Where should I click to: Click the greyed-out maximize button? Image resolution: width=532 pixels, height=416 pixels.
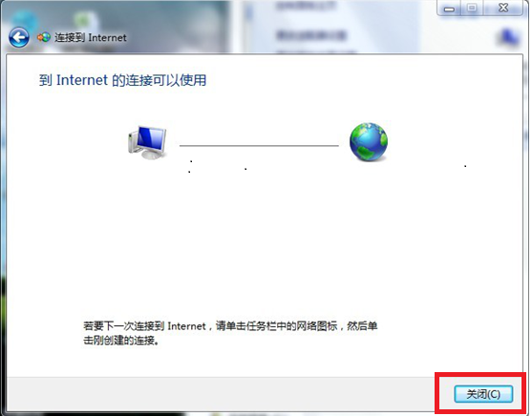pos(472,9)
